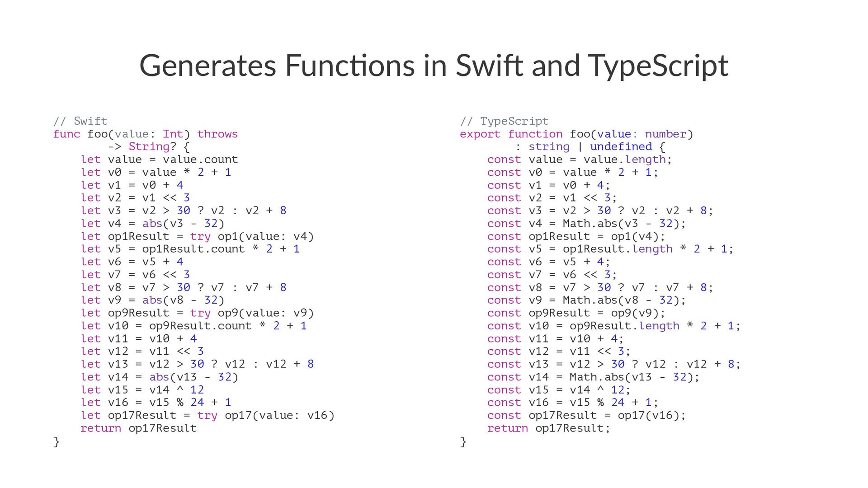Click 'op9Result' declaration in TypeScript code
The width and height of the screenshot is (868, 488).
click(559, 313)
